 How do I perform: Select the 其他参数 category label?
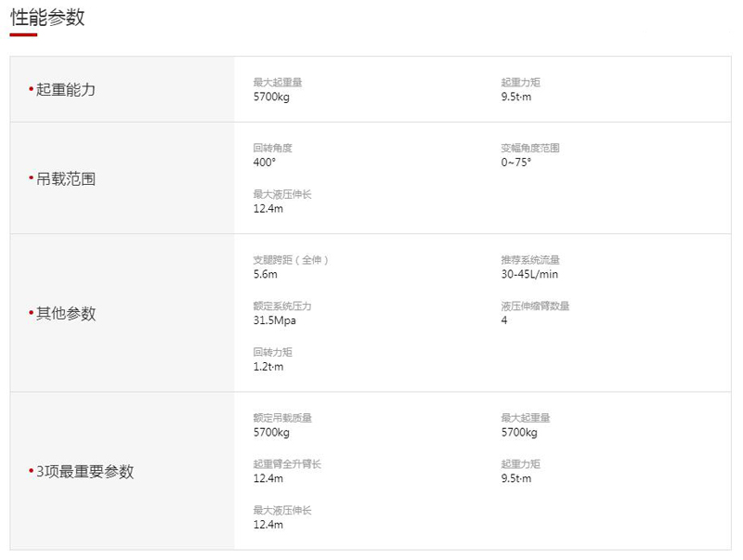(65, 314)
